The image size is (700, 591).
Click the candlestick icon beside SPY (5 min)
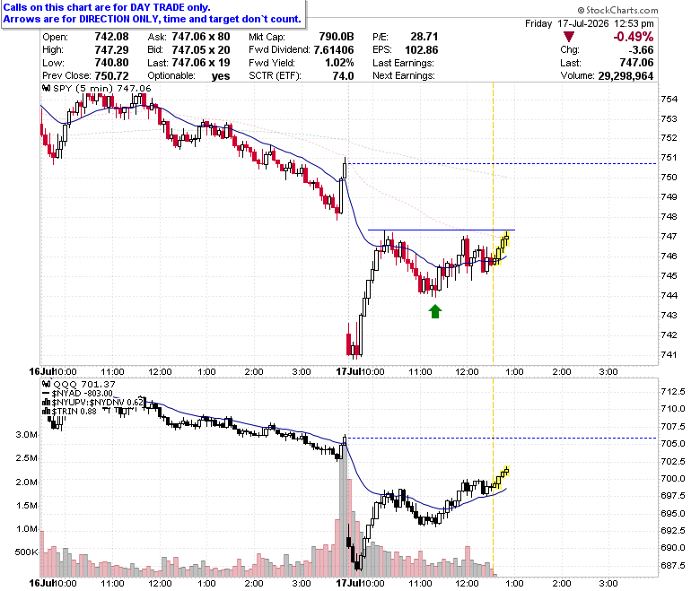[x=46, y=88]
